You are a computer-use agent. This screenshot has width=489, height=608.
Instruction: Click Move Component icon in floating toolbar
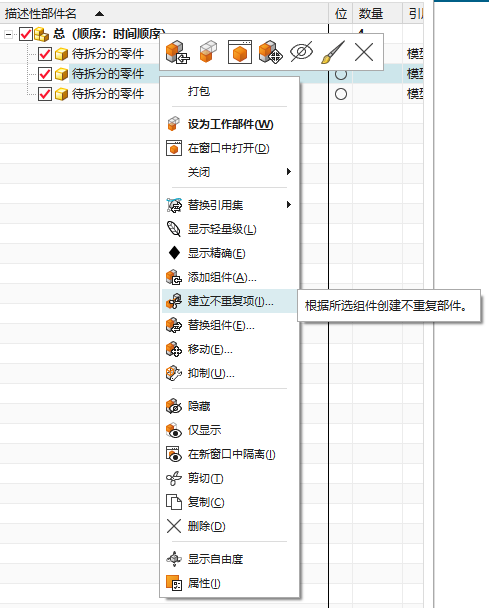point(270,52)
